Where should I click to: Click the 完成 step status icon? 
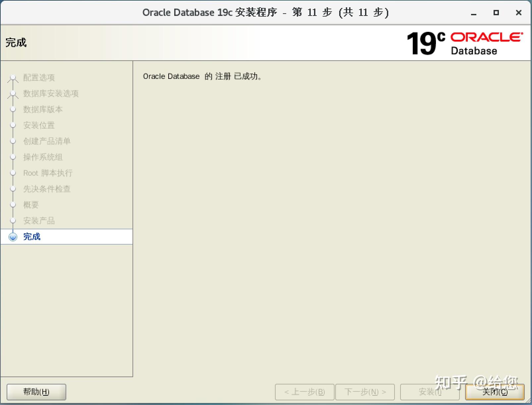pyautogui.click(x=13, y=237)
